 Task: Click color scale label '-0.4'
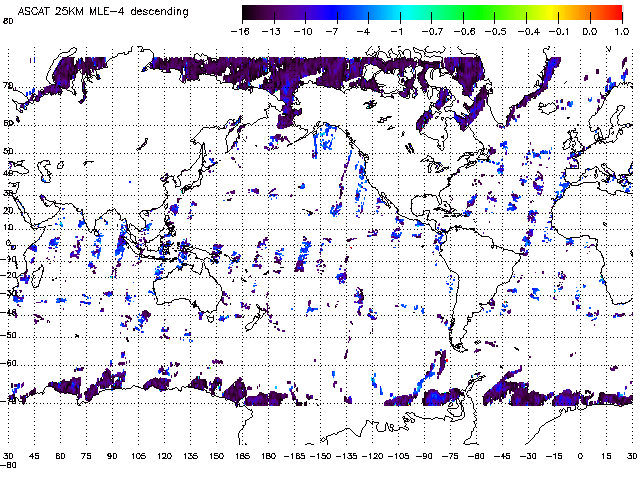pos(529,32)
